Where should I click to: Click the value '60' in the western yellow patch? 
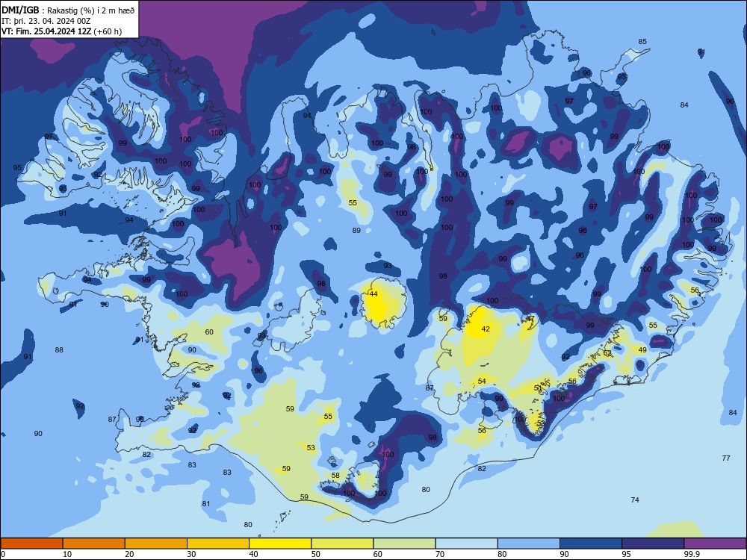[x=209, y=332]
